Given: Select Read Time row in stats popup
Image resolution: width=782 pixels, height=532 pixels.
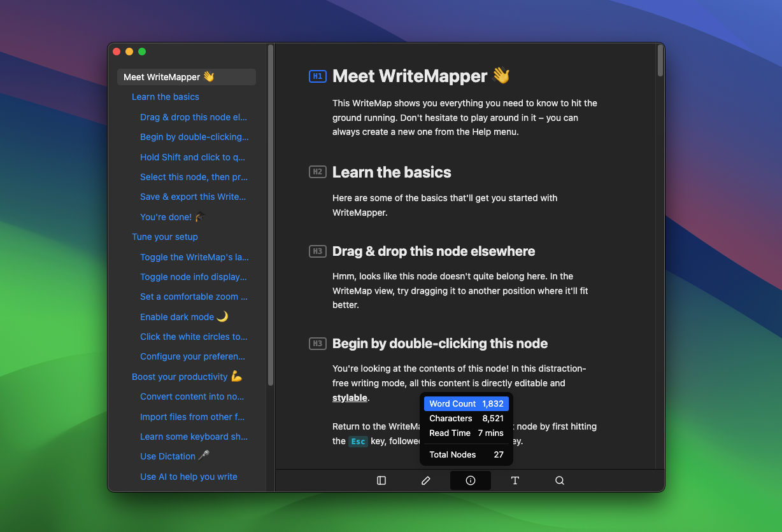Looking at the screenshot, I should tap(466, 433).
